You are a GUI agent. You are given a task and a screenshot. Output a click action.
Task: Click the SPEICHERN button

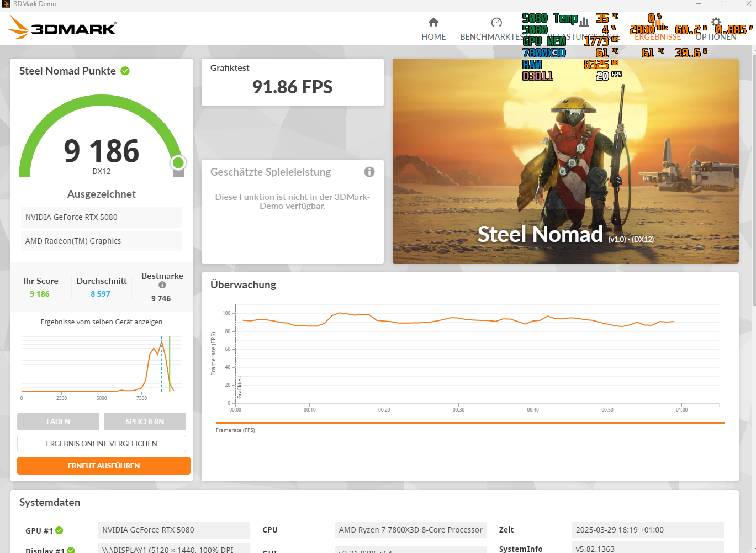coord(145,422)
